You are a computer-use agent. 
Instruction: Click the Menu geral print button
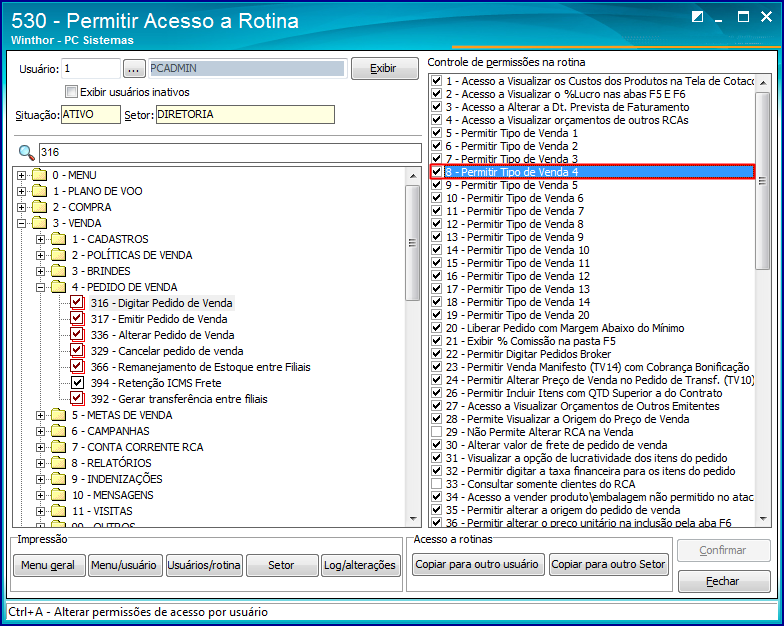[49, 565]
